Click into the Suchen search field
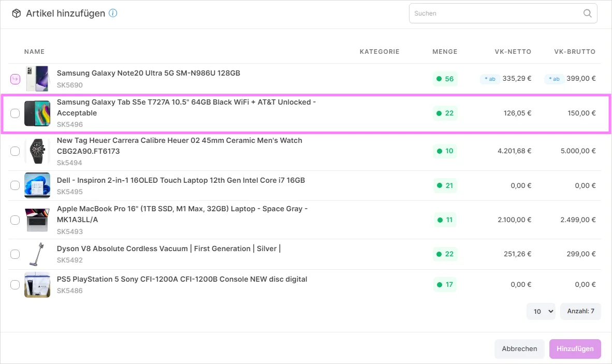Image resolution: width=612 pixels, height=364 pixels. point(503,13)
